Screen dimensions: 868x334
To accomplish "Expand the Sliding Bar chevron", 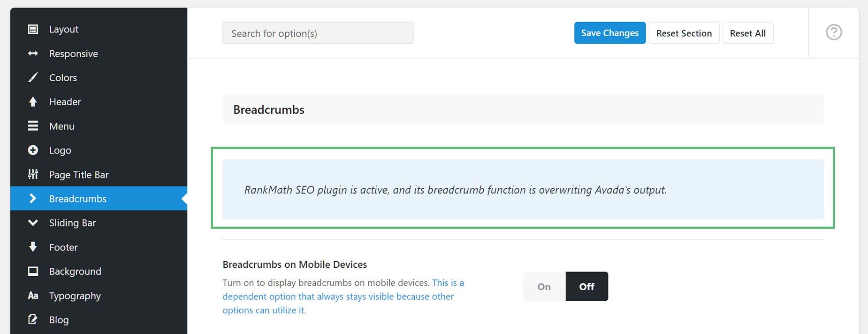I will point(33,223).
